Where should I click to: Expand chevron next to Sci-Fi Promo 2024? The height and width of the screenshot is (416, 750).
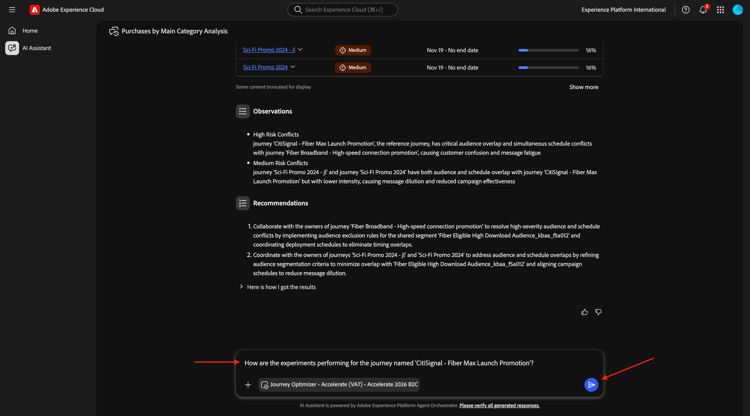pyautogui.click(x=293, y=67)
